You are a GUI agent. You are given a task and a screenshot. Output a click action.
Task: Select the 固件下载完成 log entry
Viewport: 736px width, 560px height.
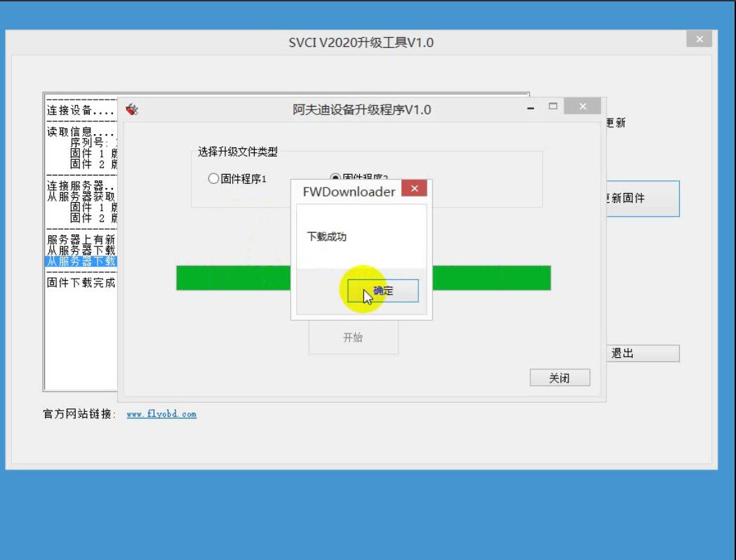(x=81, y=283)
